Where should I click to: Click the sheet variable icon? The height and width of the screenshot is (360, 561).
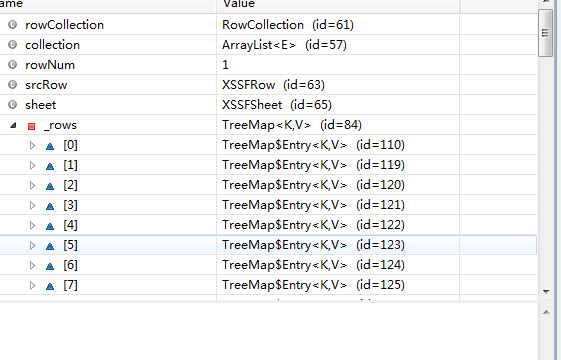tap(13, 105)
